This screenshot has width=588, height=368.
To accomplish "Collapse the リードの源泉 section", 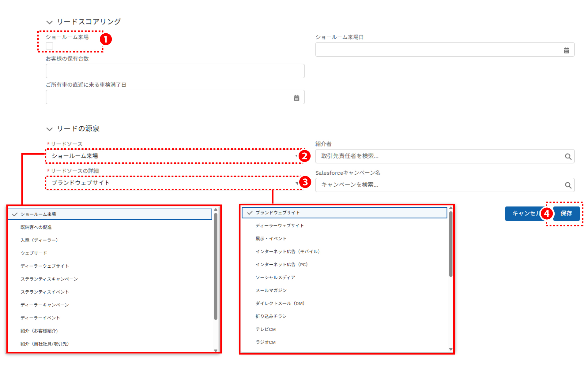I will click(x=49, y=129).
